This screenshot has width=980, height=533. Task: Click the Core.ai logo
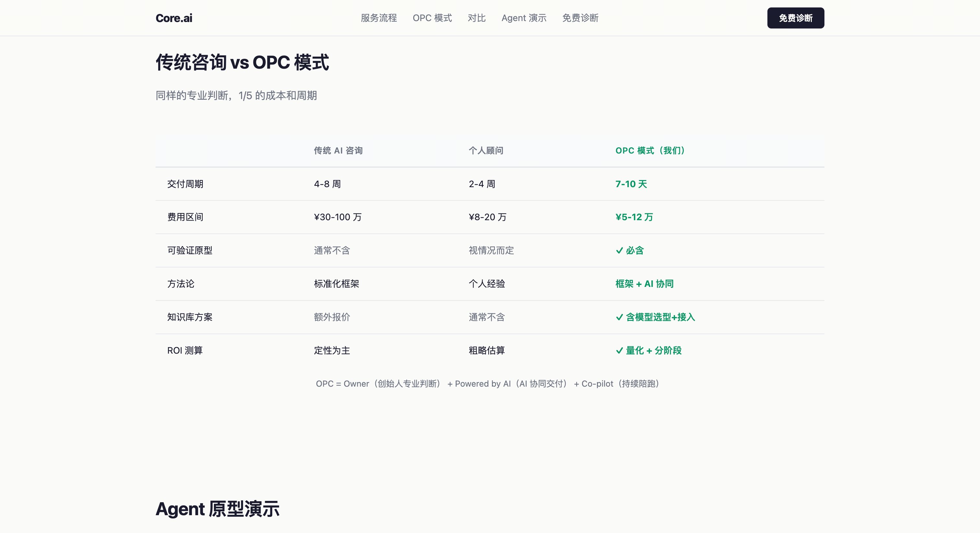point(174,18)
